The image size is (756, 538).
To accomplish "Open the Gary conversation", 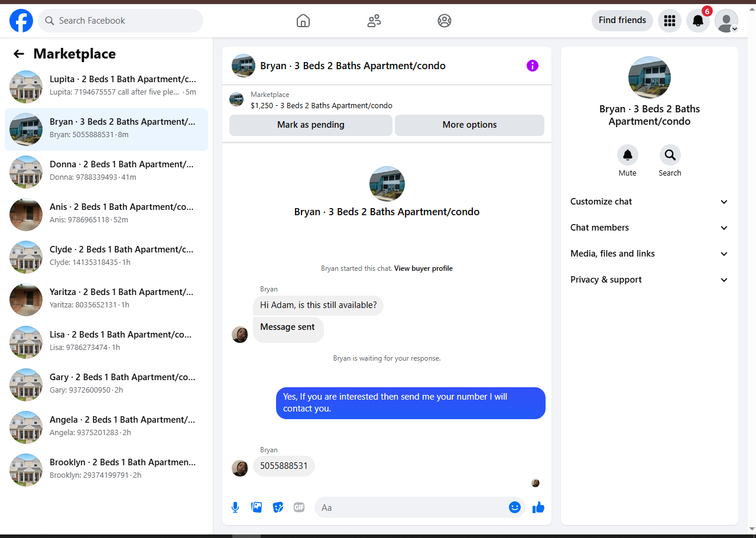I will 106,385.
